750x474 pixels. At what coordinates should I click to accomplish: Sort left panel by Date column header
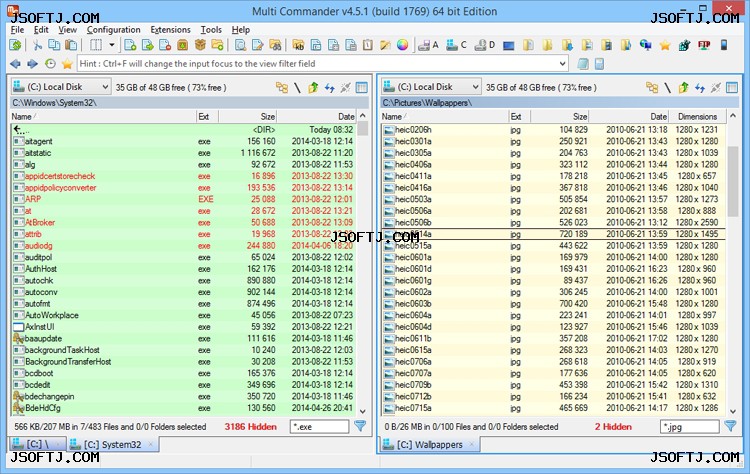(x=316, y=116)
